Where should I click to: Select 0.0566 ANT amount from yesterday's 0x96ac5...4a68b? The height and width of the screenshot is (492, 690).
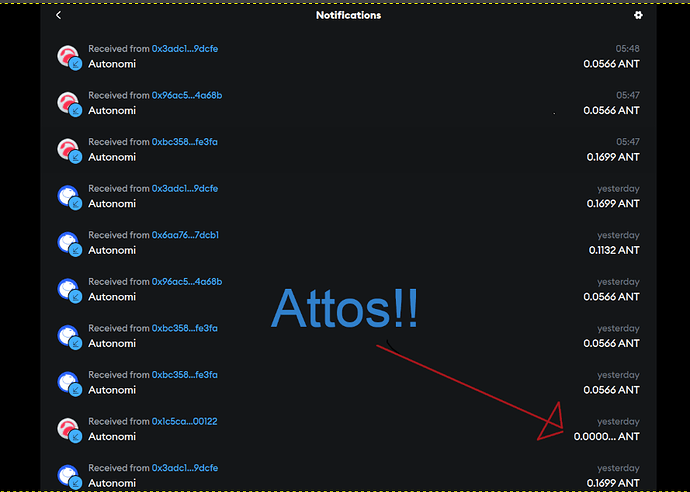coord(611,297)
